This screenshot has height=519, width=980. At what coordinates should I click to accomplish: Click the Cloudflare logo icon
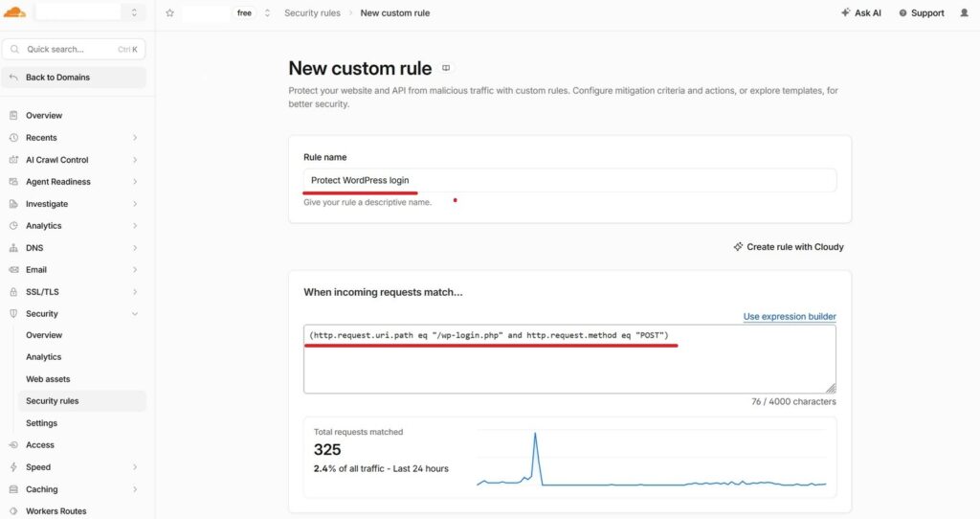click(x=14, y=11)
